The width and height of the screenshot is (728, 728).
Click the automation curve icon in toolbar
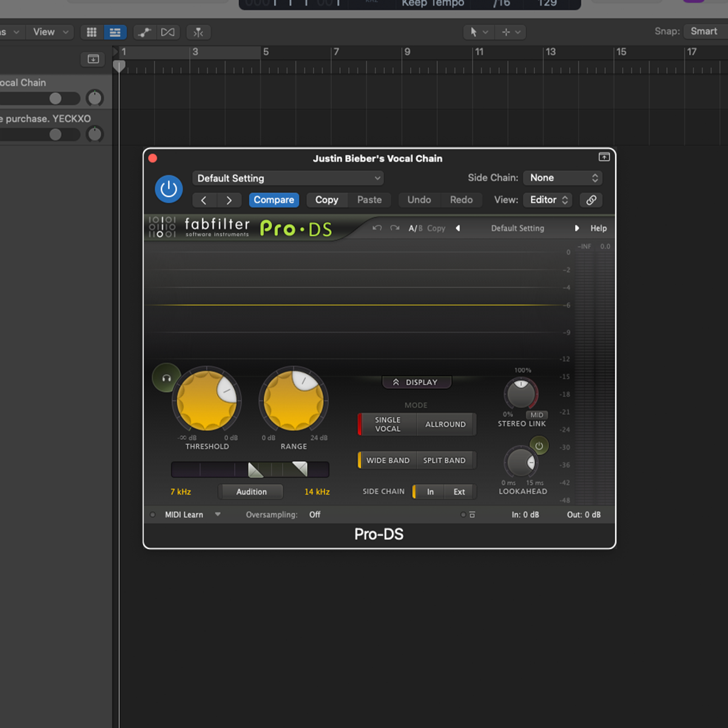tap(145, 32)
